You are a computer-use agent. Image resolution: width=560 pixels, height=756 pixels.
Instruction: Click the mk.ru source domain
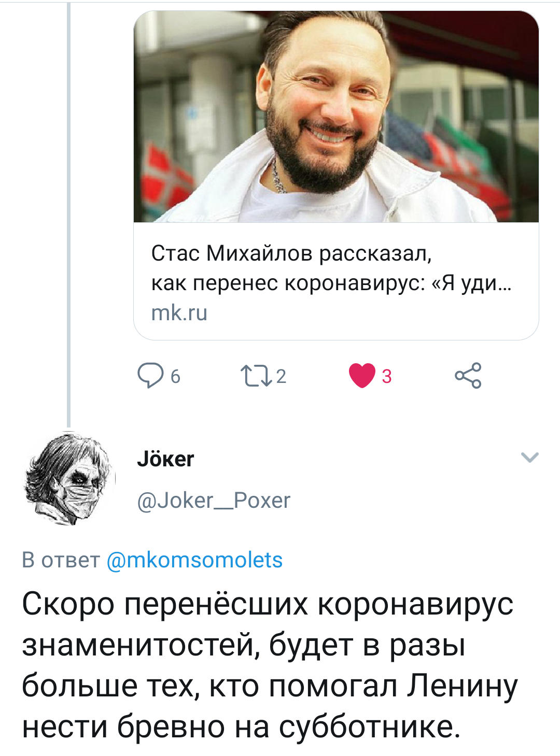[179, 312]
